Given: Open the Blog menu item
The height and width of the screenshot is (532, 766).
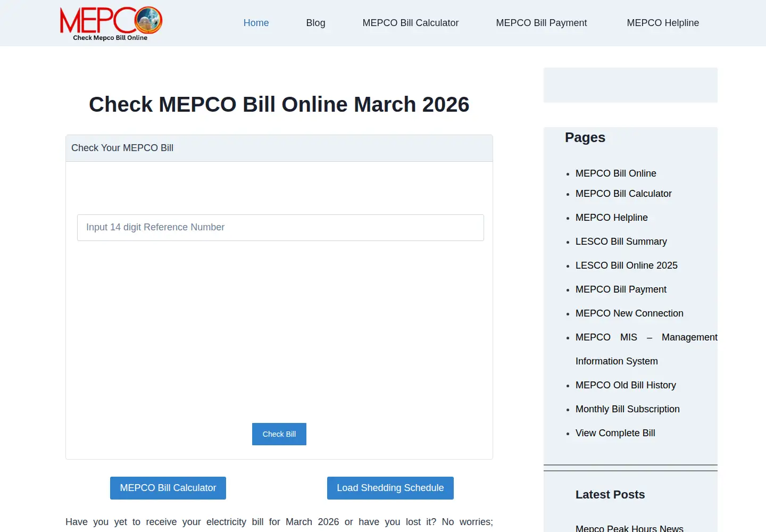Looking at the screenshot, I should 315,23.
